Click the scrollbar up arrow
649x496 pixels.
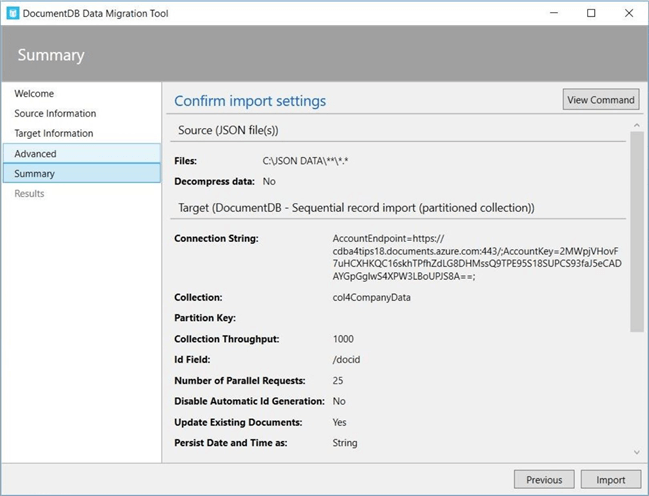point(637,125)
